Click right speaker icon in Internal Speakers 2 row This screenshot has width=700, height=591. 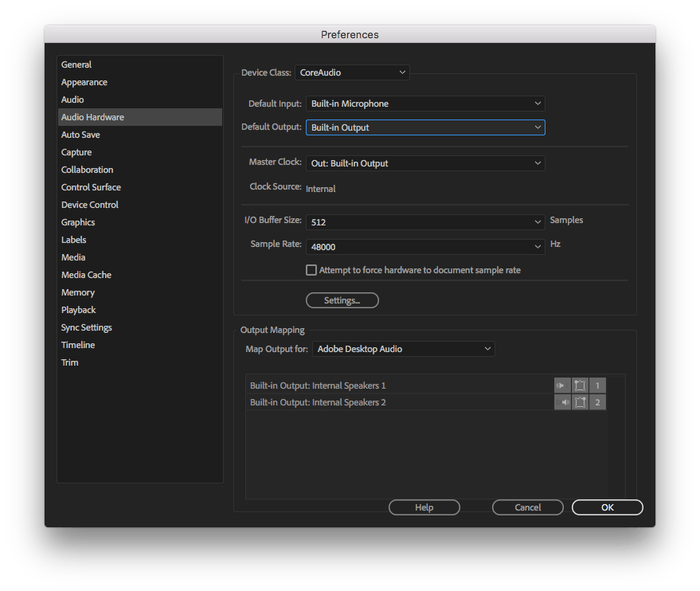(562, 402)
